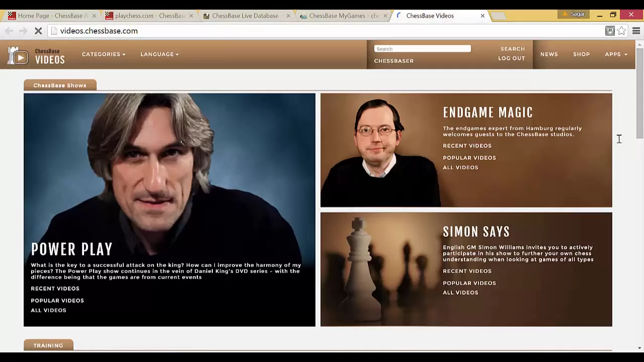Click the Search button
Screen dimensions: 644x362
512,49
